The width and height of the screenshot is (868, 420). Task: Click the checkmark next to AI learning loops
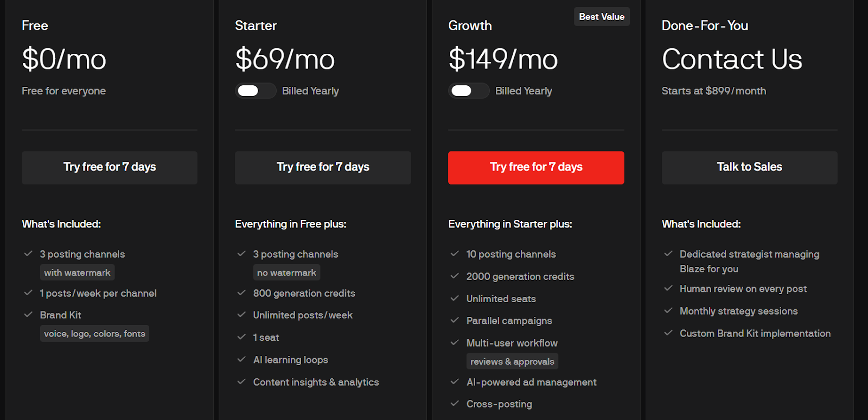241,359
